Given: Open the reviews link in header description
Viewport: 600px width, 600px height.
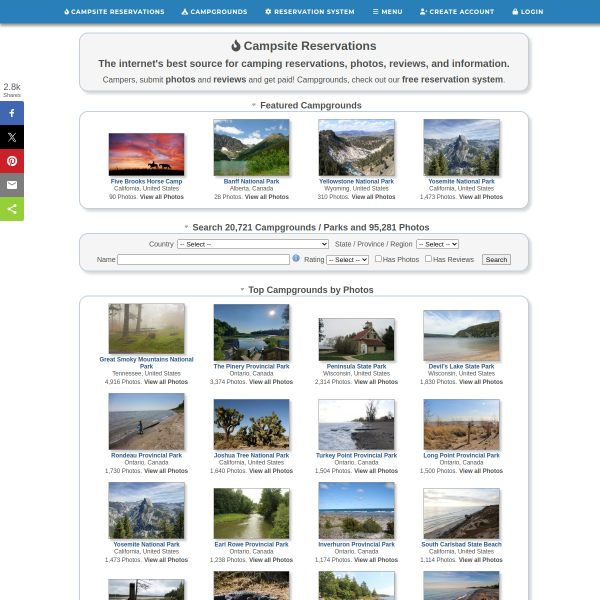Looking at the screenshot, I should [230, 80].
